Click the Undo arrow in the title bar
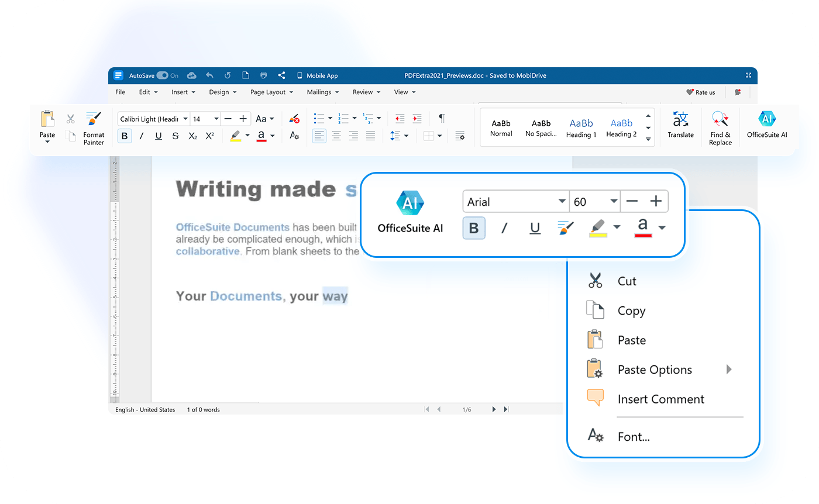 click(210, 75)
